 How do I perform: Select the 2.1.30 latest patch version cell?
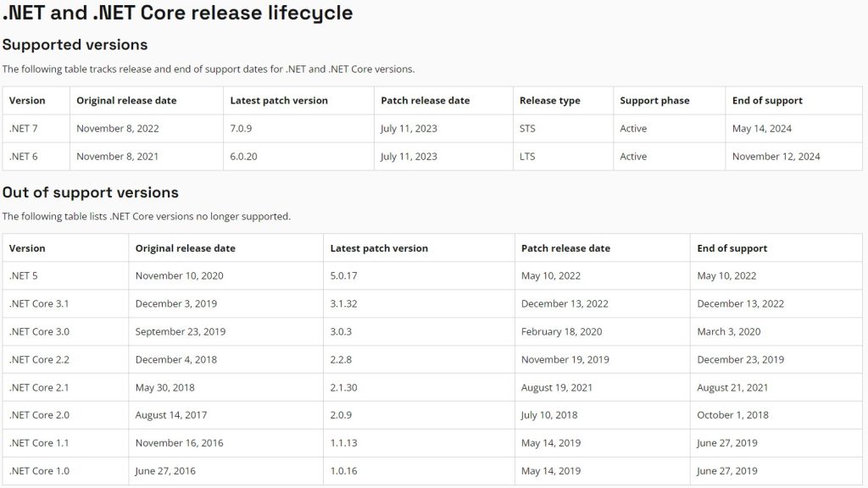click(x=343, y=388)
